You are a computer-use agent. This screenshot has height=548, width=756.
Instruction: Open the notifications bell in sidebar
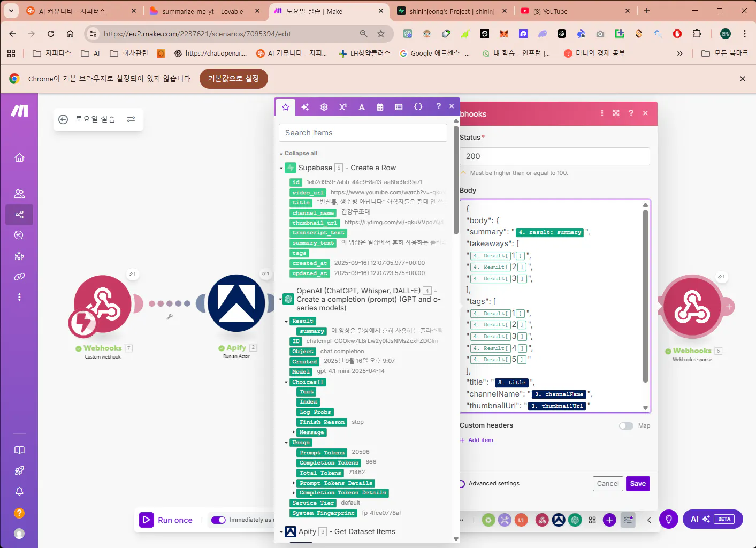point(19,491)
